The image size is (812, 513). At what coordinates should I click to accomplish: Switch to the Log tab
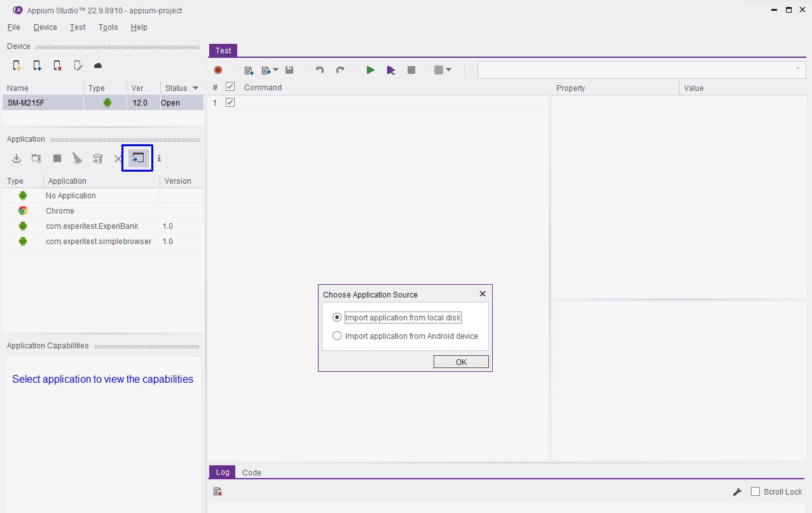click(223, 472)
